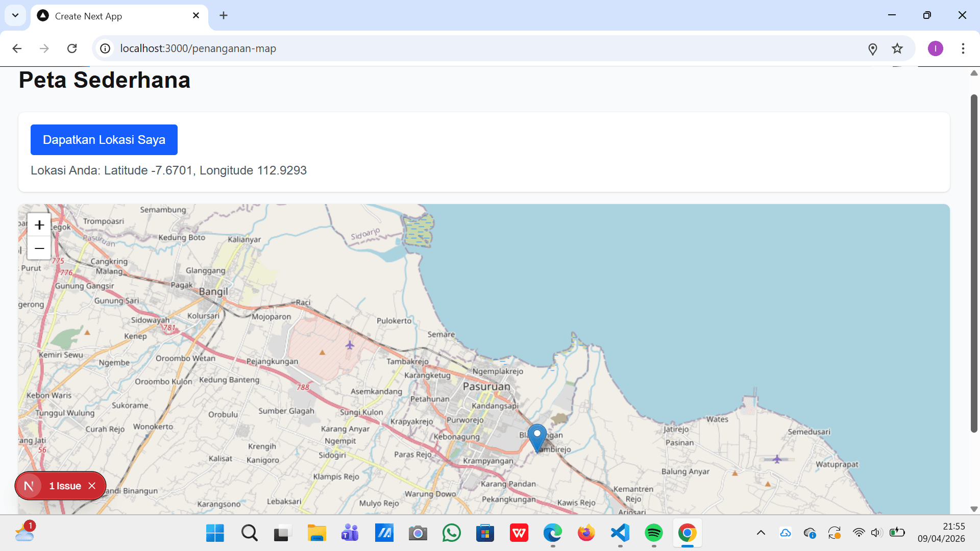Zoom in the map with plus button
The height and width of the screenshot is (551, 980).
pyautogui.click(x=39, y=225)
